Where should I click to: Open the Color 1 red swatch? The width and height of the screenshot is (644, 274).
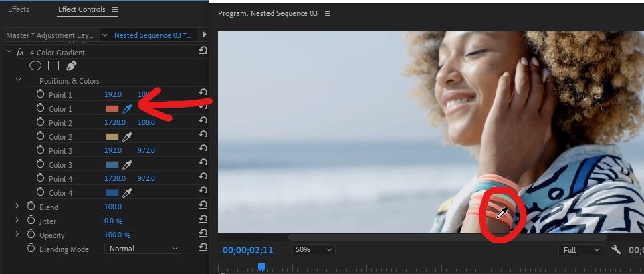(x=112, y=109)
